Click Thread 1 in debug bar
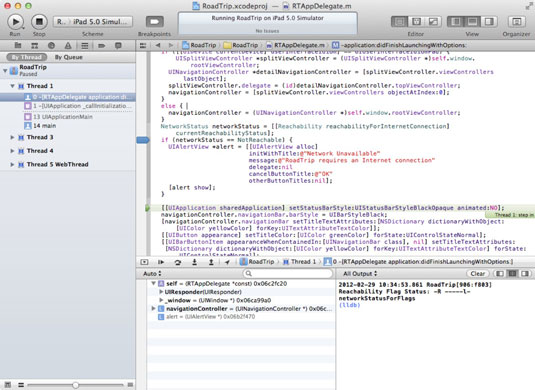This screenshot has width=535, height=390. pyautogui.click(x=299, y=262)
